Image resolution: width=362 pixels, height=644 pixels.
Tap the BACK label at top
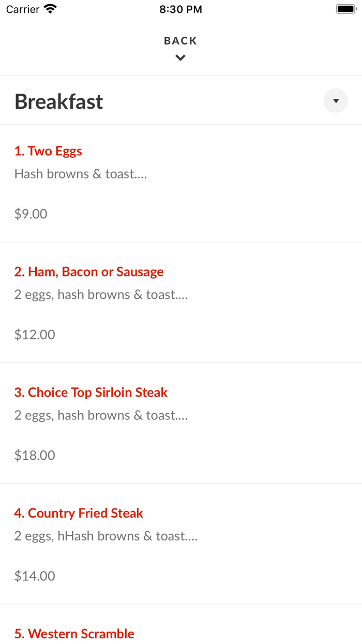[180, 41]
